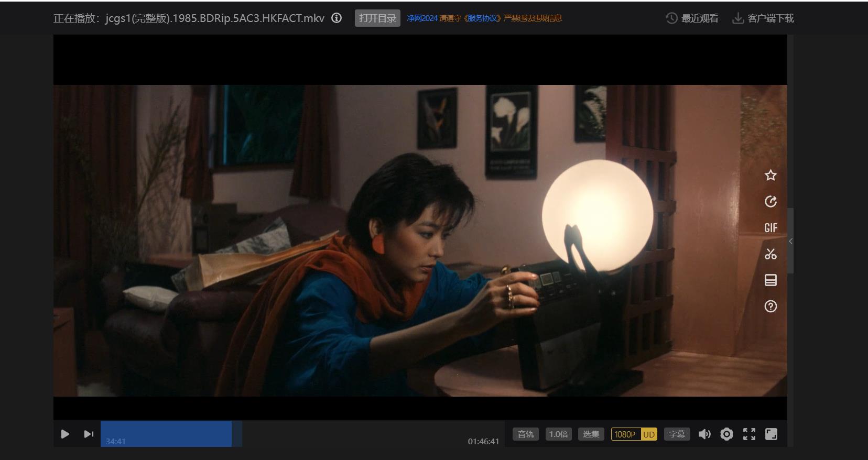Enter fullscreen mode

click(749, 434)
